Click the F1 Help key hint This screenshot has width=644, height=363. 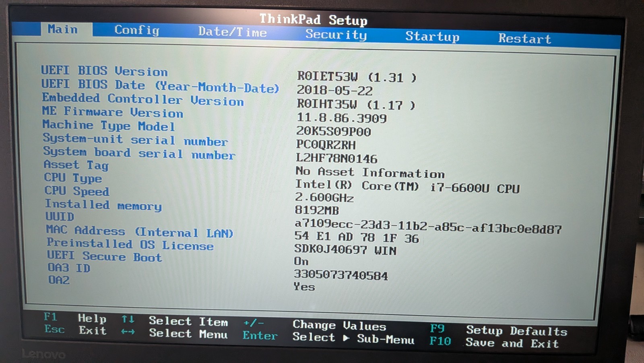(75, 318)
